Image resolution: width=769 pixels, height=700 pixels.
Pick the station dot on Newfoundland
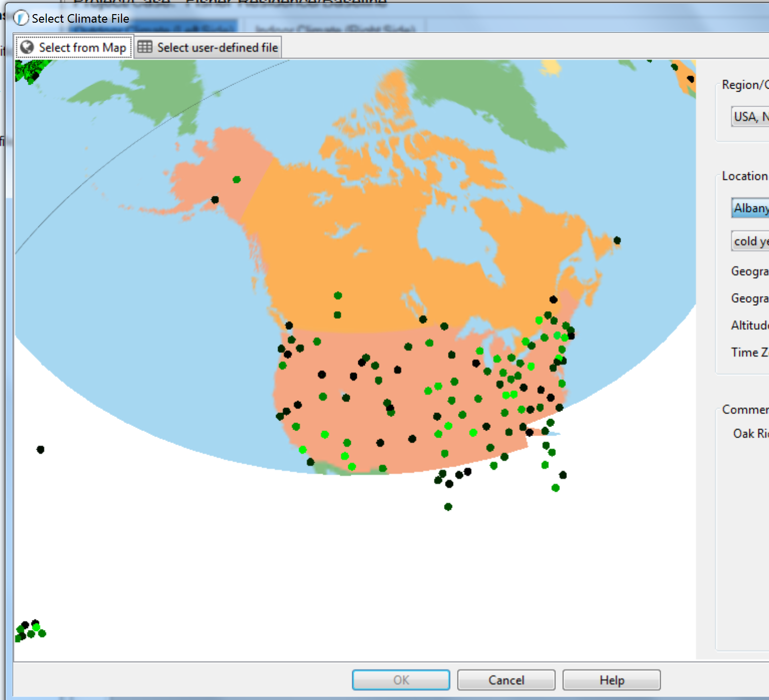tap(617, 241)
